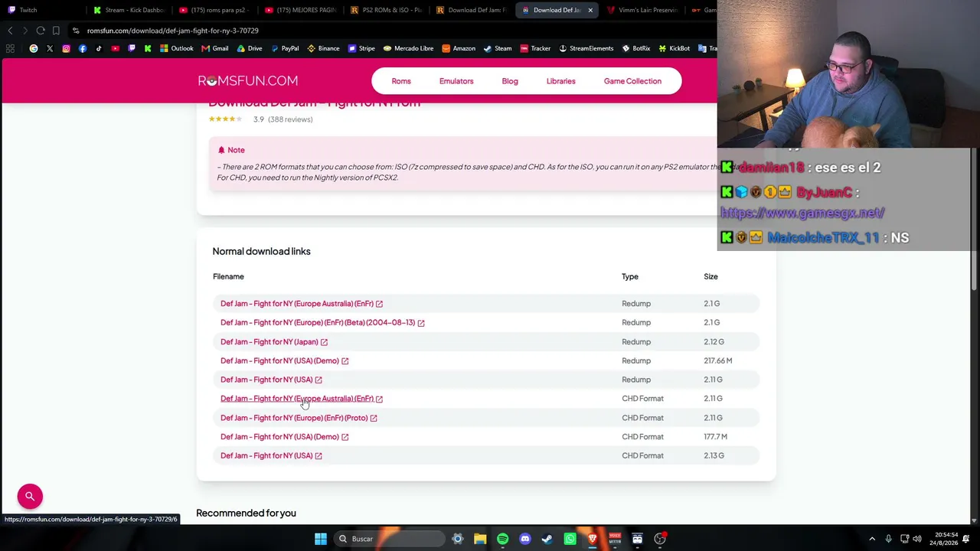This screenshot has height=551, width=980.
Task: Open the BotRix bookmark
Action: pos(635,48)
